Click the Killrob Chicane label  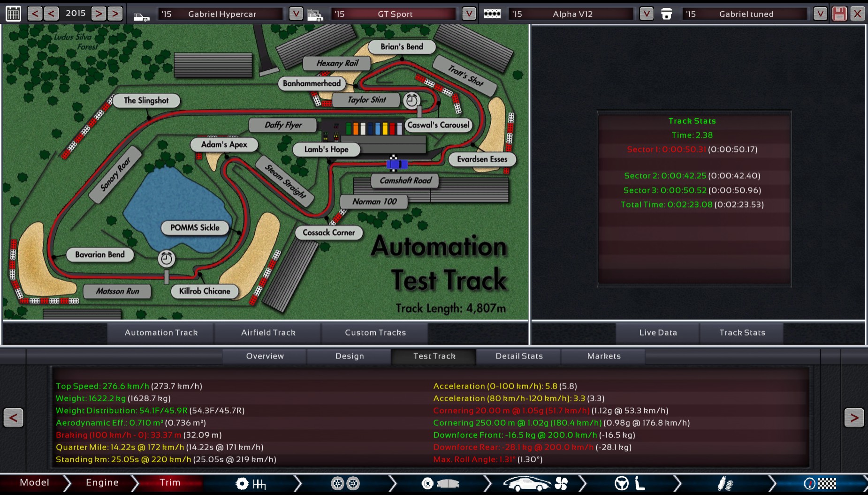205,291
